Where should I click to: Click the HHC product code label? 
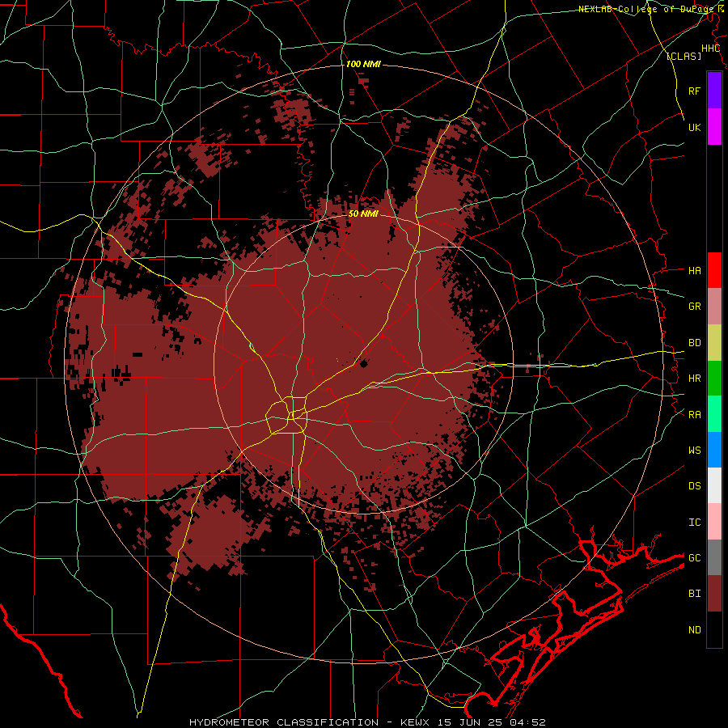(711, 49)
